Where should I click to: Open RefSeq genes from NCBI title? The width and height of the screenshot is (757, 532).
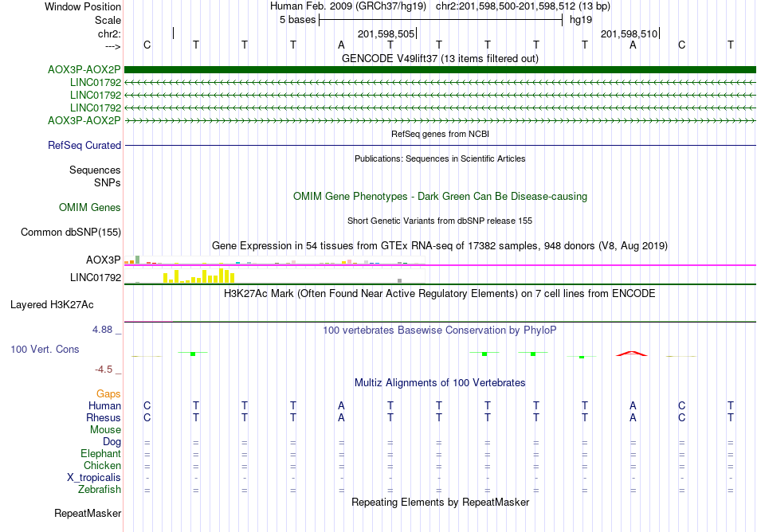click(440, 134)
